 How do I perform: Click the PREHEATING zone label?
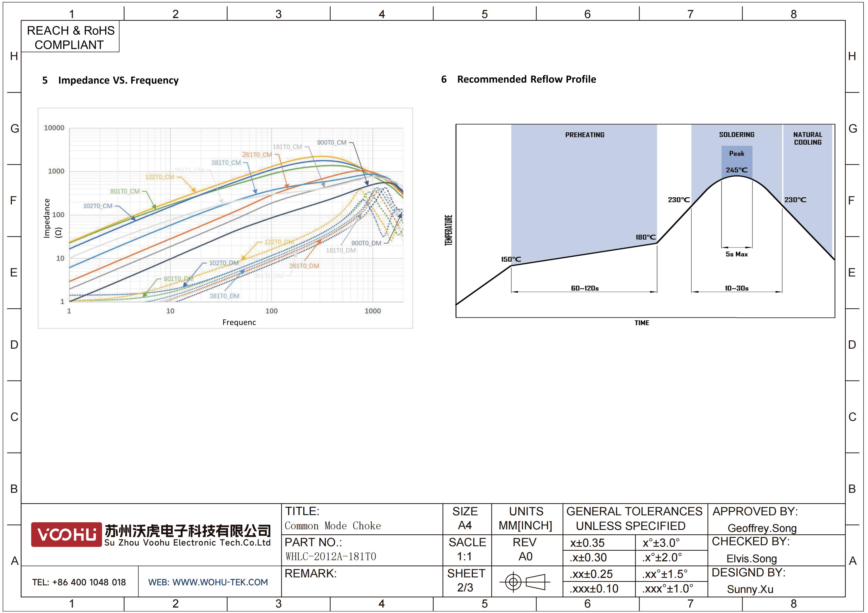pyautogui.click(x=585, y=135)
